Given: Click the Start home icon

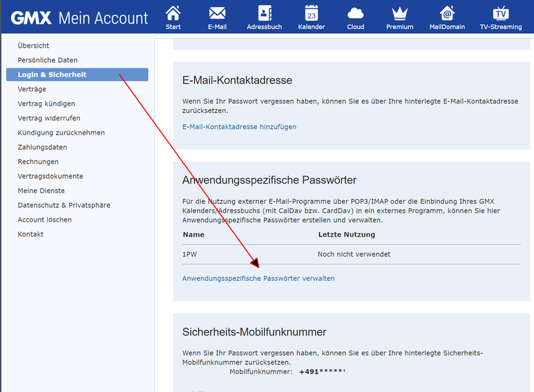Looking at the screenshot, I should (x=173, y=14).
